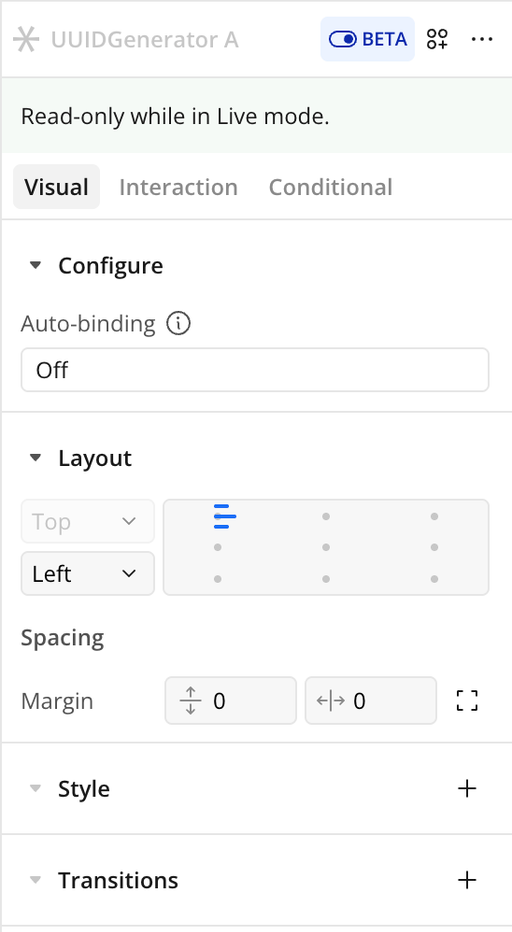
Task: Collapse the Configure section
Action: [x=36, y=265]
